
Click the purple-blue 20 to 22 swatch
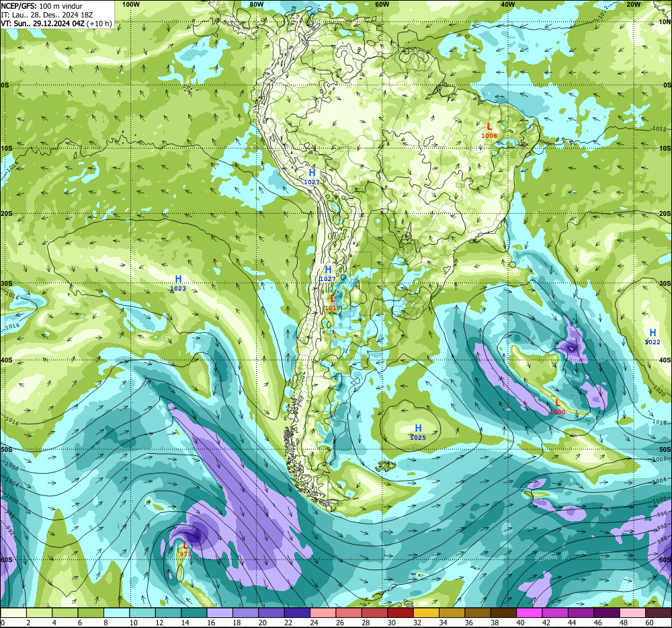click(271, 613)
